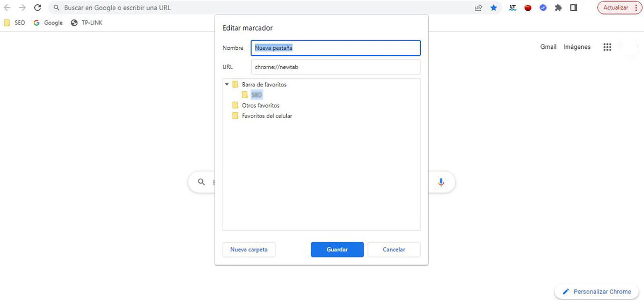The image size is (644, 300).
Task: Click the Nueva carpeta button
Action: tap(249, 250)
